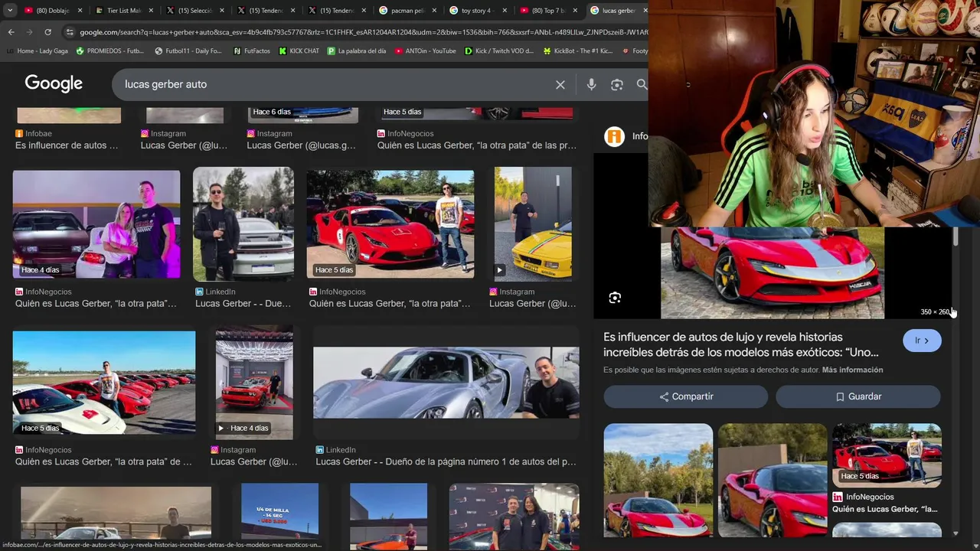Open preview title 'Es influencer de autos de lujo...'
This screenshot has height=551, width=980.
point(741,344)
